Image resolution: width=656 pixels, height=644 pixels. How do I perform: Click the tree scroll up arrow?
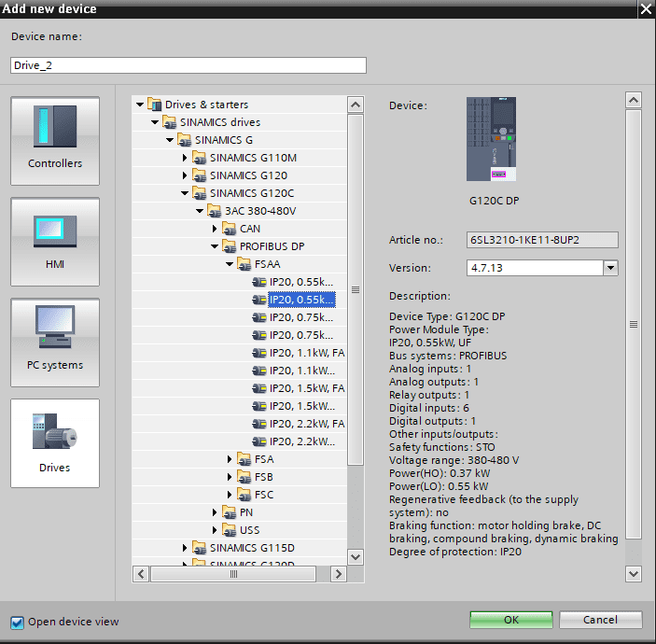pos(356,105)
